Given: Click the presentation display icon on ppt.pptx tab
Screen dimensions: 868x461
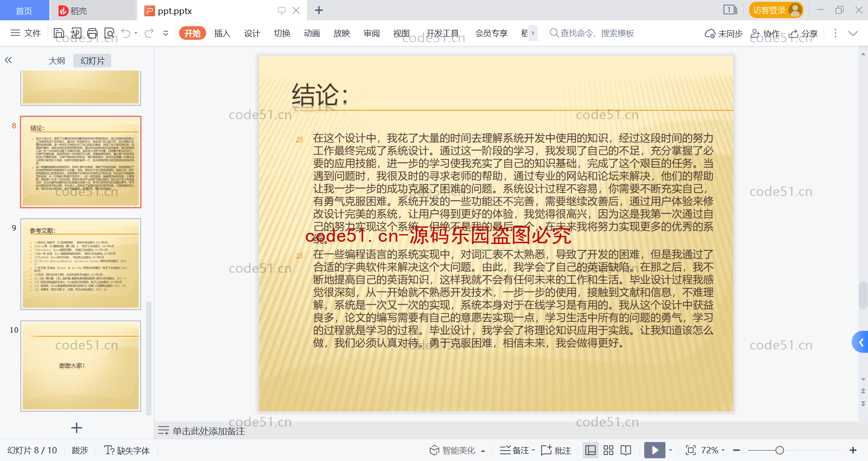Looking at the screenshot, I should pos(282,10).
